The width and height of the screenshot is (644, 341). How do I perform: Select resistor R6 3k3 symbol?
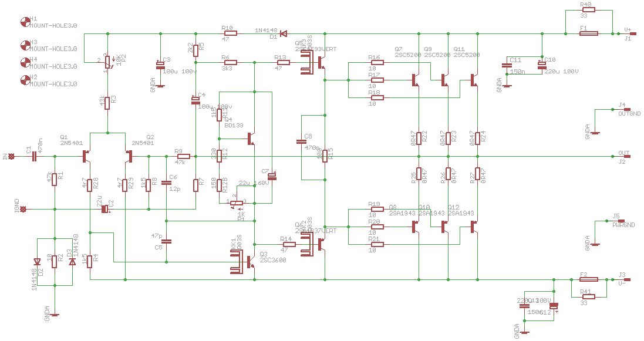[x=231, y=62]
